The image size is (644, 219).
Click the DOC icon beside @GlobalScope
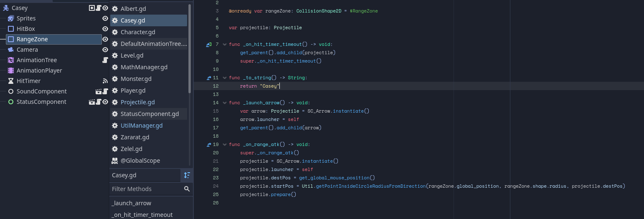pyautogui.click(x=114, y=161)
